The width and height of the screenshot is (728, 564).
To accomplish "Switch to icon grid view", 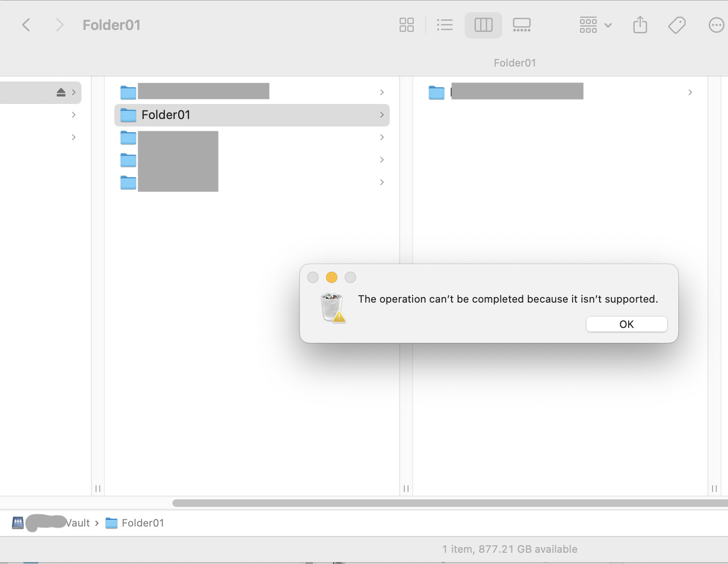I will tap(407, 25).
